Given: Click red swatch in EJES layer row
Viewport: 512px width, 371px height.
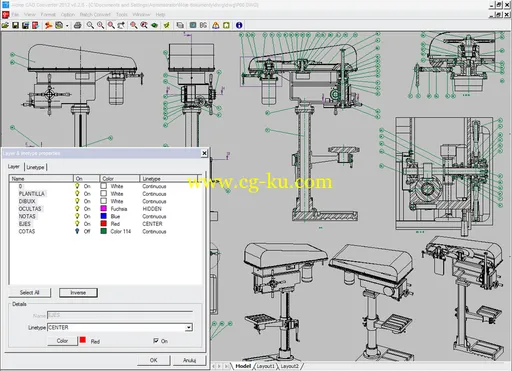Looking at the screenshot, I should pyautogui.click(x=104, y=223).
